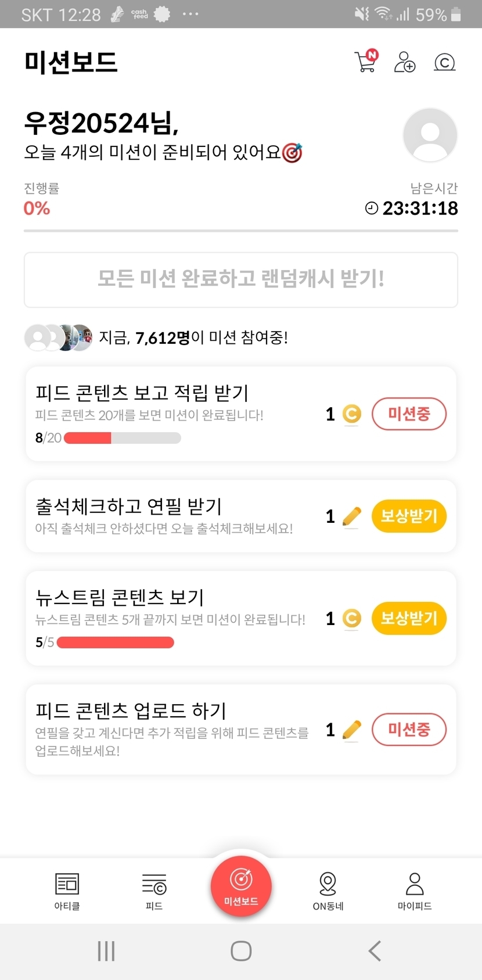
Task: Tap the coin icon on 피드 콘텐츠 보고 적립 받기
Action: click(351, 414)
